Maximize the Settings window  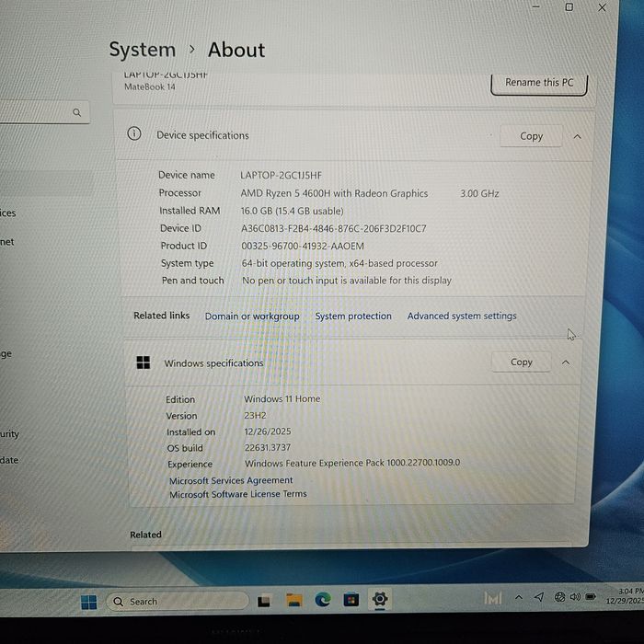[x=569, y=7]
